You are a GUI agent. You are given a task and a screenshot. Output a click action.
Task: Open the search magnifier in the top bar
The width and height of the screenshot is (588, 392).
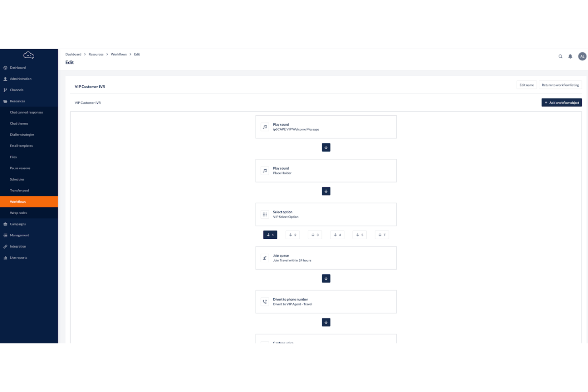point(560,56)
